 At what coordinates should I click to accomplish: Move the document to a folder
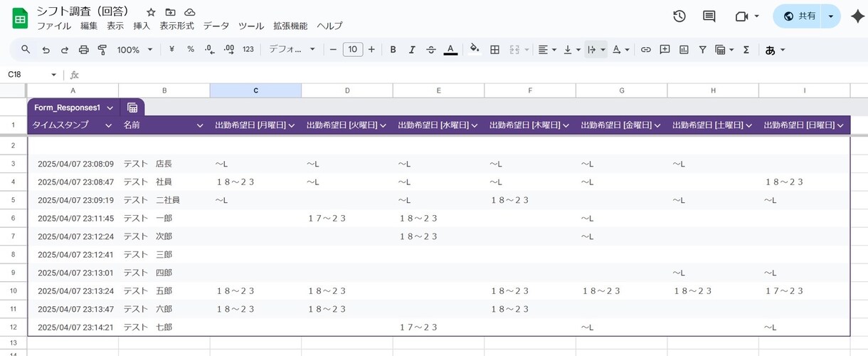(170, 12)
